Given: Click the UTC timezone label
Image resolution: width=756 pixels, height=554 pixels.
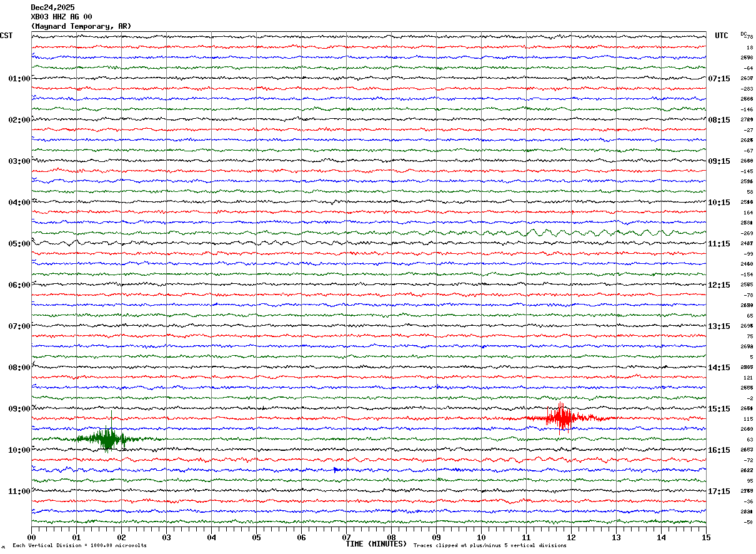Looking at the screenshot, I should (721, 36).
